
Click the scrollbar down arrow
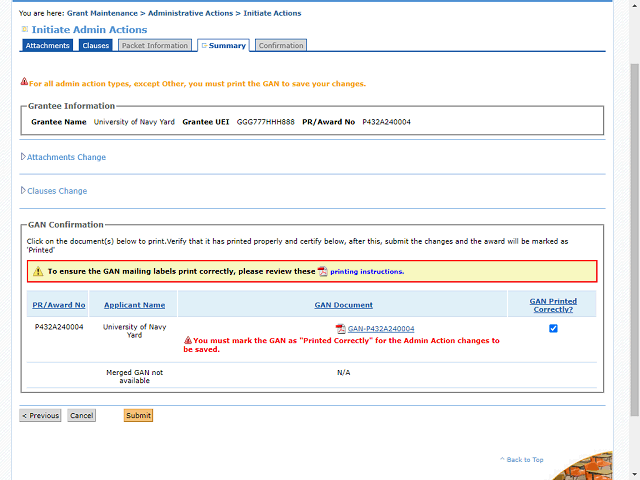pyautogui.click(x=634, y=476)
